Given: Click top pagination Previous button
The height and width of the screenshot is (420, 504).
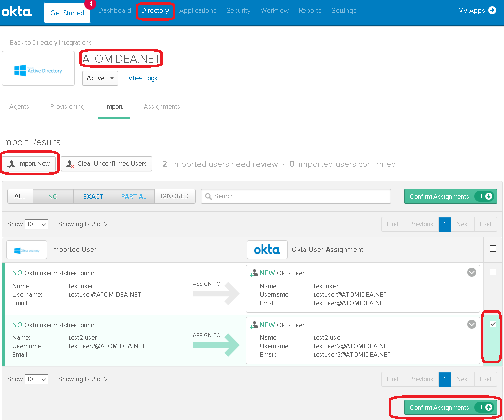Looking at the screenshot, I should [421, 224].
